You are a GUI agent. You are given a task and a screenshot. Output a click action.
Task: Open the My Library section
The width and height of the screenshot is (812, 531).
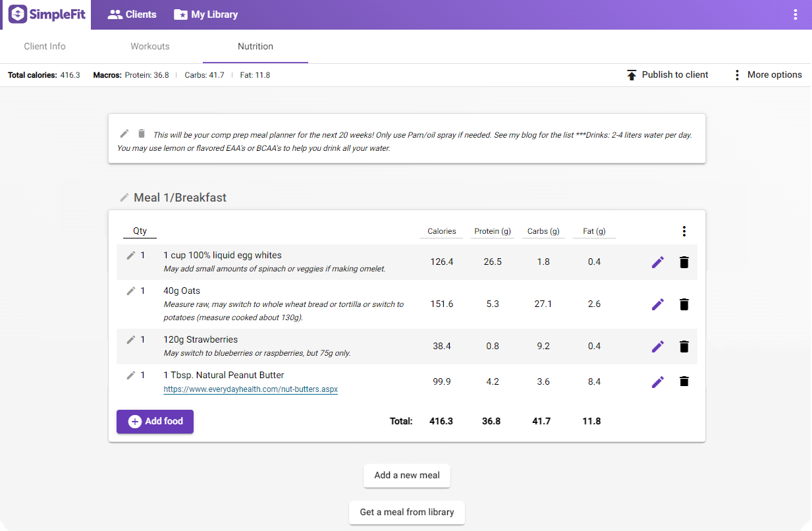click(x=205, y=14)
